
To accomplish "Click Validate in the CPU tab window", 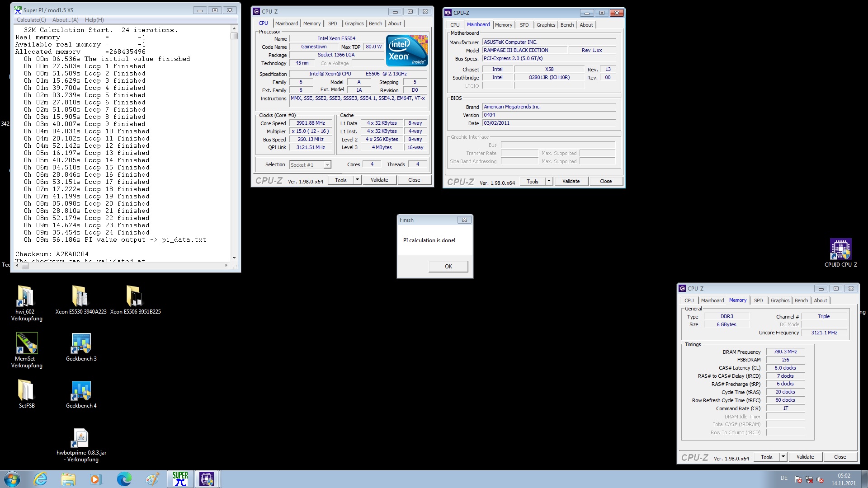I will point(379,180).
